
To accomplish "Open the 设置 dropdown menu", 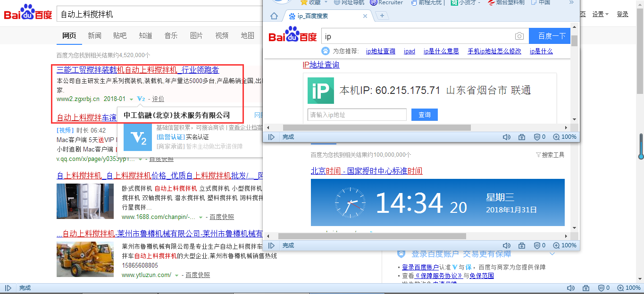I will pyautogui.click(x=600, y=14).
